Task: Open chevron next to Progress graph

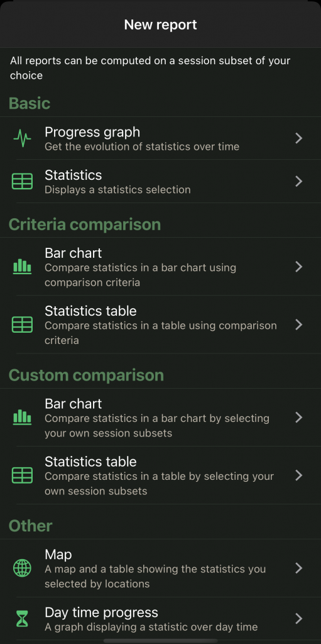Action: click(299, 138)
